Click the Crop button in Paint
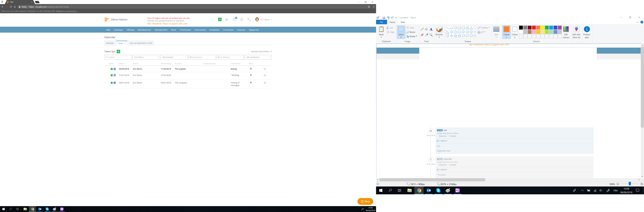Image resolution: width=644 pixels, height=212 pixels. tap(410, 28)
